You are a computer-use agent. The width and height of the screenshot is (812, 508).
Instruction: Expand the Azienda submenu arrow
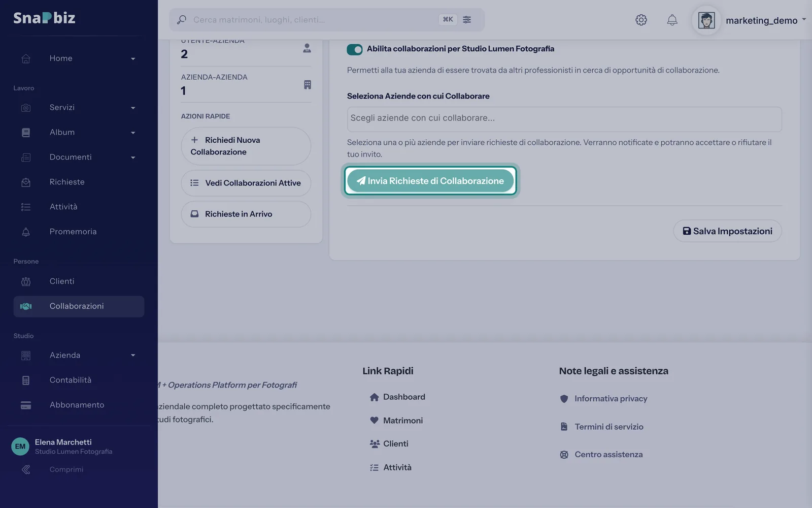pos(133,356)
